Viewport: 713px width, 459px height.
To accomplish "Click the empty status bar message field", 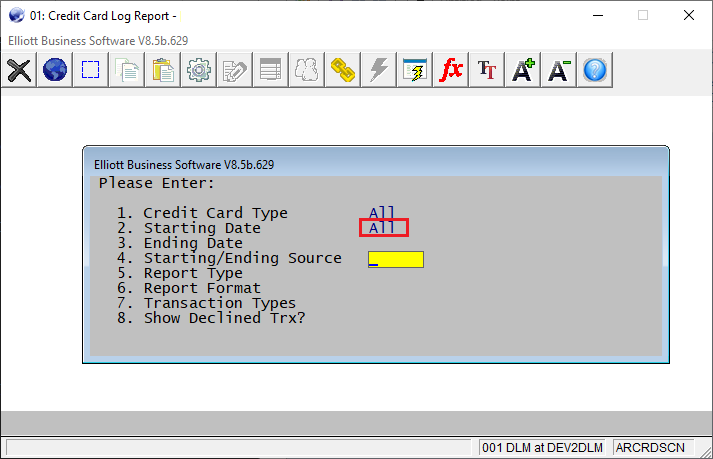I will coord(239,448).
